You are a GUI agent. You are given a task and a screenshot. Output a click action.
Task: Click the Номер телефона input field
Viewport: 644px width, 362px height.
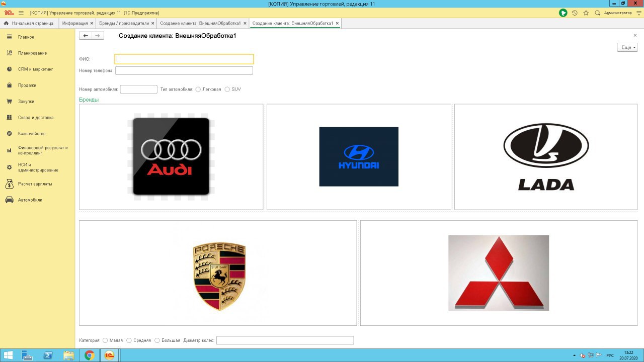click(184, 71)
